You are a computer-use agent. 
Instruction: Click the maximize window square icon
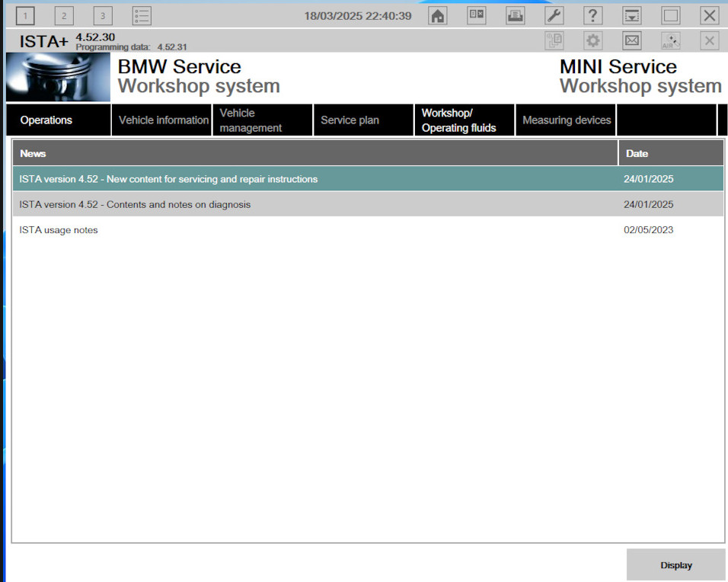click(670, 16)
